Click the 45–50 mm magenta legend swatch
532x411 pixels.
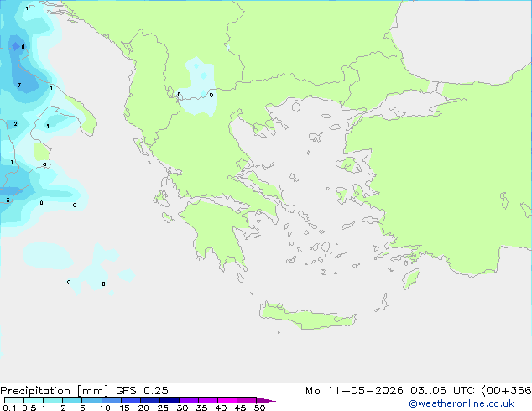[x=247, y=400]
